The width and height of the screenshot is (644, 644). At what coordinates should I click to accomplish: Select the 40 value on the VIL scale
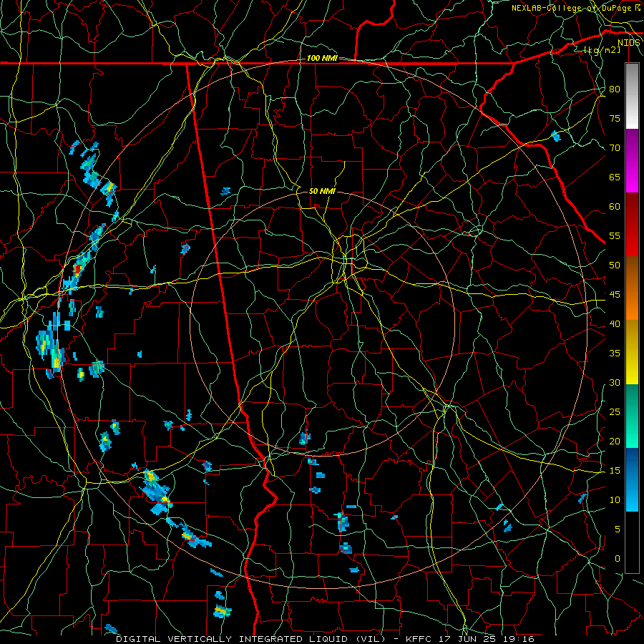pos(615,324)
